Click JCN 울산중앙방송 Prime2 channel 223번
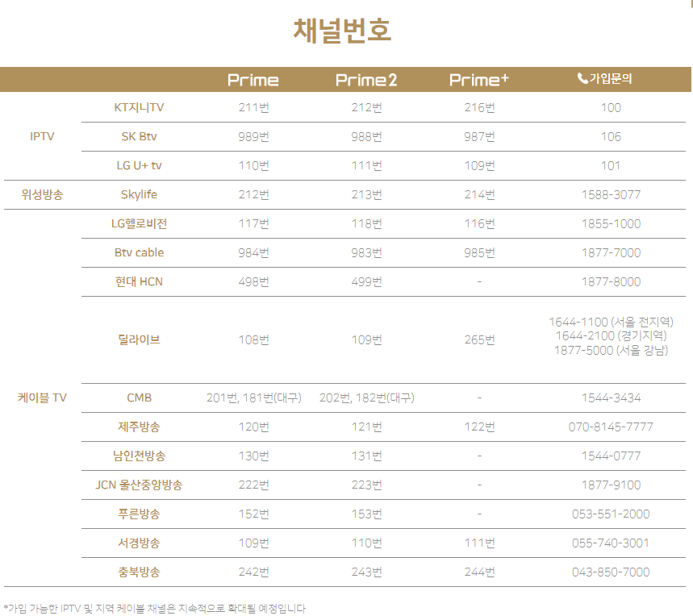Screen dimensions: 693x616 click(x=366, y=485)
